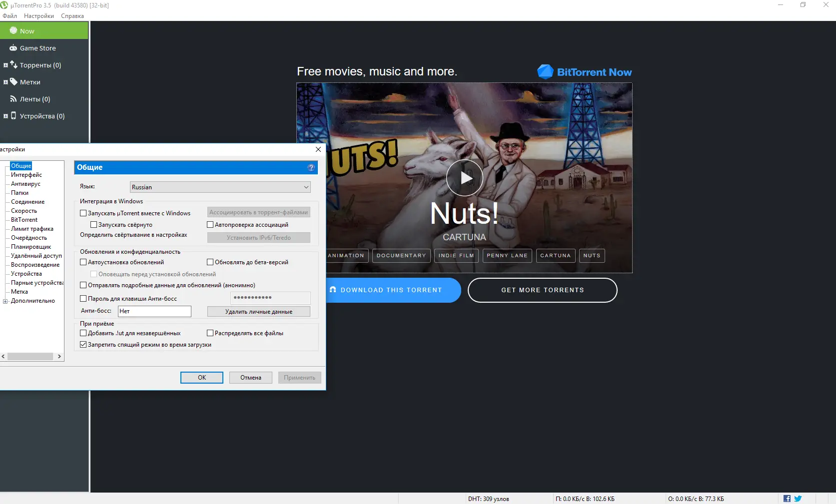Open Ленты (0) in sidebar
836x504 pixels.
point(35,99)
